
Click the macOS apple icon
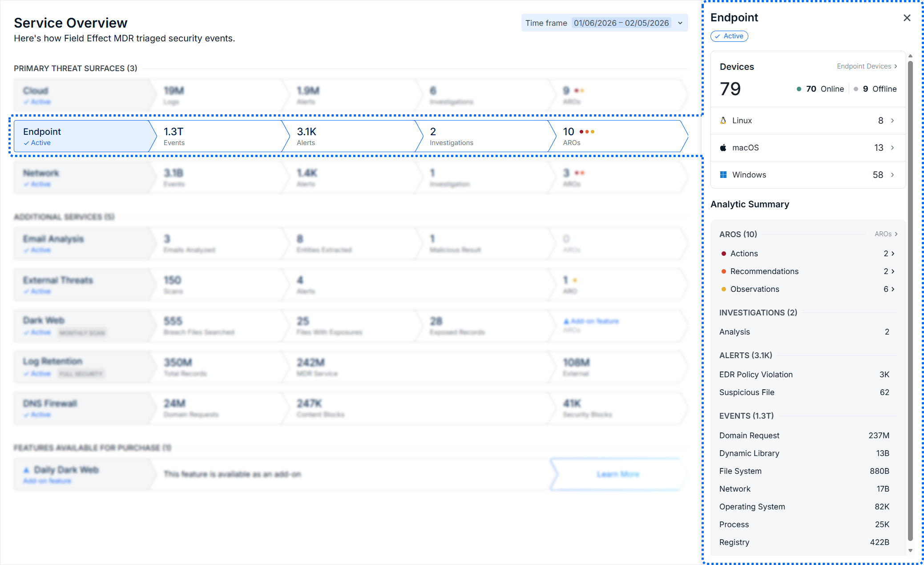click(723, 148)
